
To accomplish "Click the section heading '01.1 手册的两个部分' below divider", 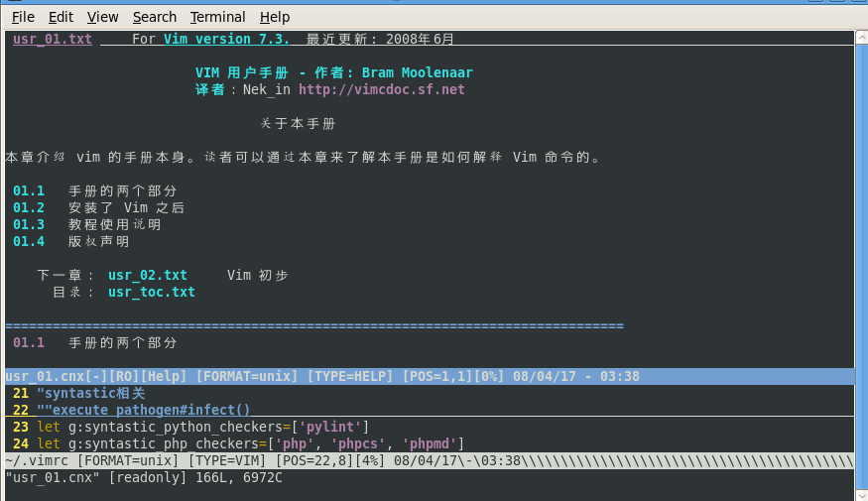I will click(95, 342).
